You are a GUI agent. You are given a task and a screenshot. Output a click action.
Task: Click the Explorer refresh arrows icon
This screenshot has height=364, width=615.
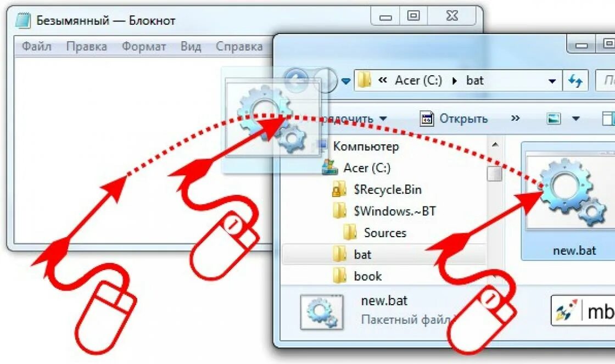[x=575, y=81]
